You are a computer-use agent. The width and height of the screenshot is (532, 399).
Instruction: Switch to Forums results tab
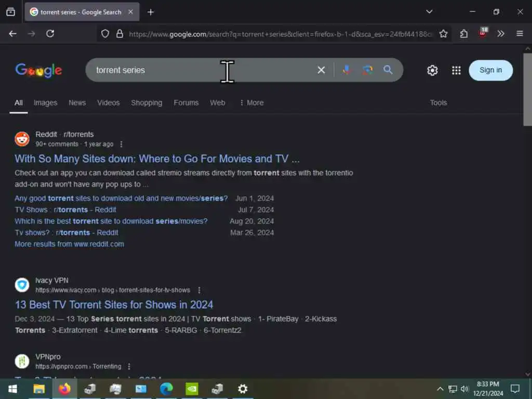(x=186, y=103)
